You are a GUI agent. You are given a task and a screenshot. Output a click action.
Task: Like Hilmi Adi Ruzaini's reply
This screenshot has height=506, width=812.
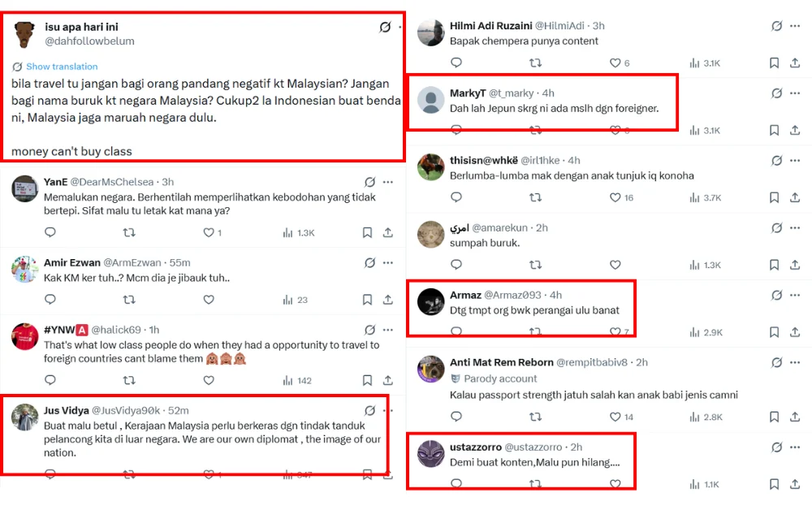(x=615, y=63)
